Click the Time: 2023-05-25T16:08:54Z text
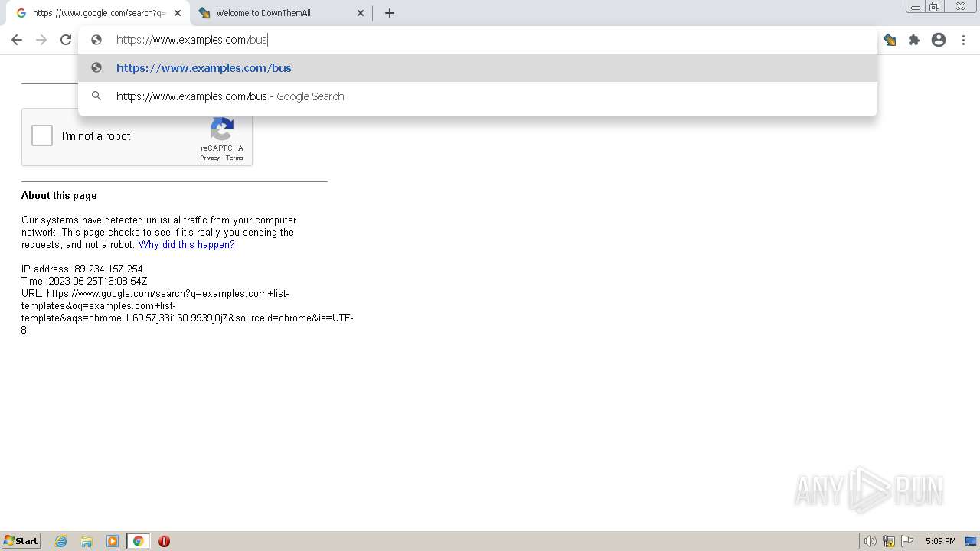The height and width of the screenshot is (551, 980). 84,282
